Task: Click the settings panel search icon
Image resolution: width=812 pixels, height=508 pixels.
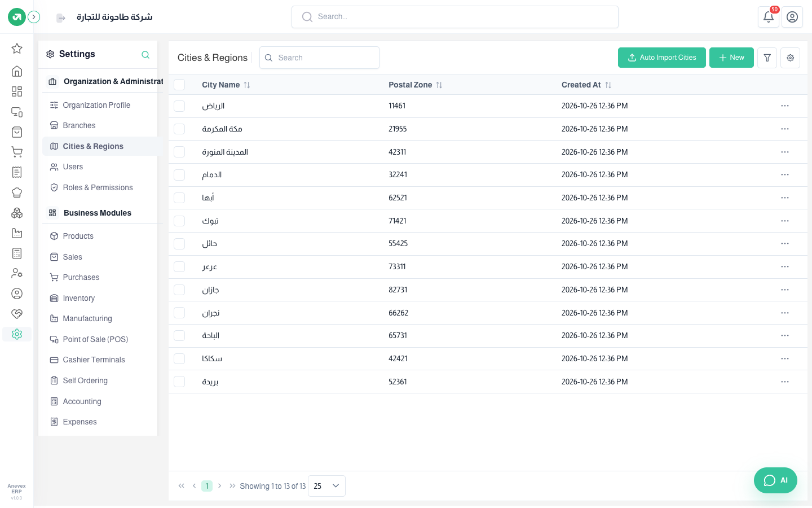Action: point(145,55)
